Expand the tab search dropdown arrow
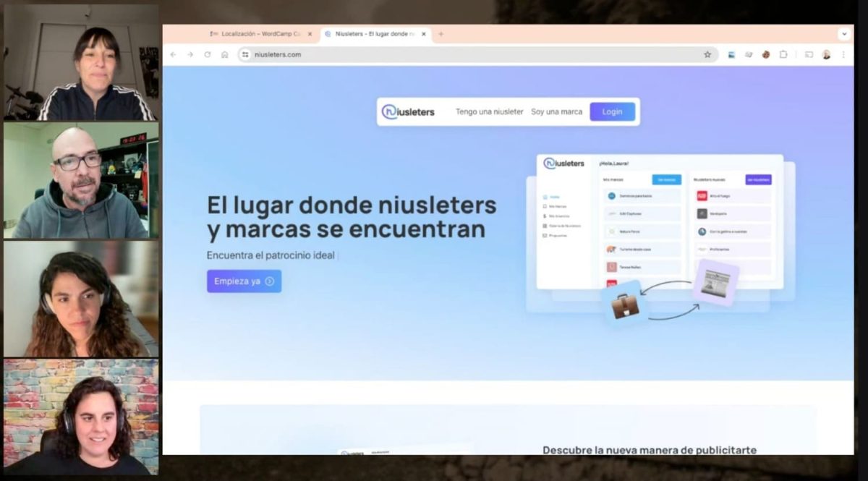The height and width of the screenshot is (481, 868). point(844,34)
